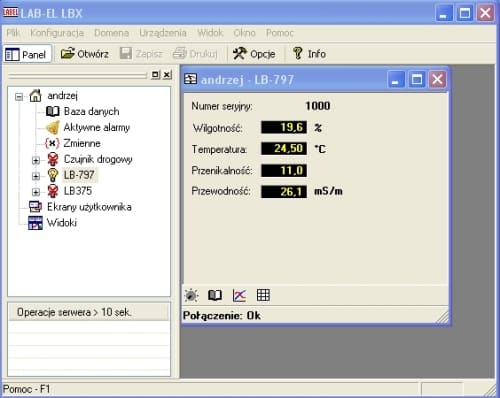Screen dimensions: 500x398
Task: Click the Drukuj printer icon
Action: 180,54
